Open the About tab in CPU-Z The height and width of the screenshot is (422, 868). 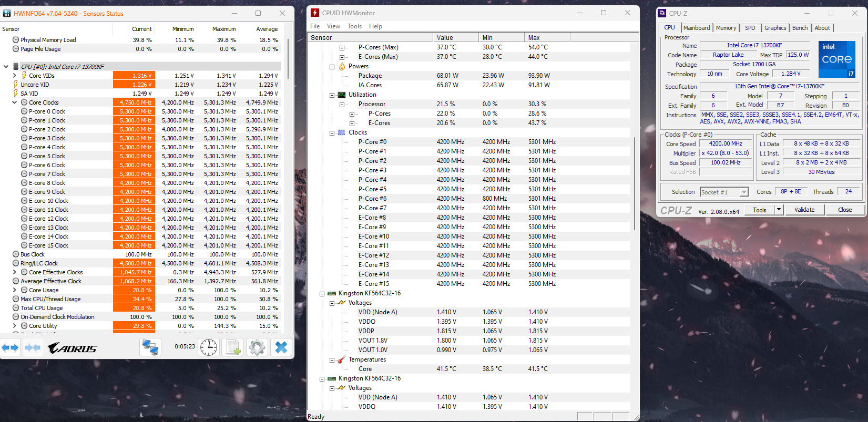[823, 28]
